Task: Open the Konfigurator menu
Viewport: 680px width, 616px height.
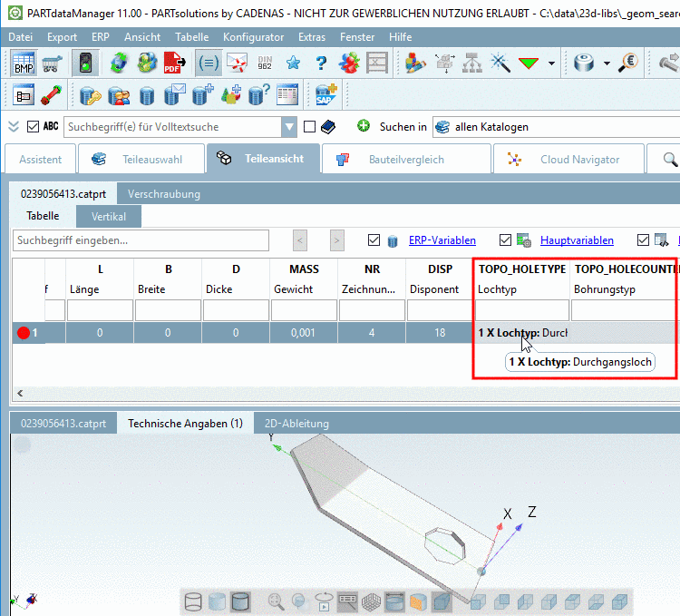Action: [x=253, y=37]
